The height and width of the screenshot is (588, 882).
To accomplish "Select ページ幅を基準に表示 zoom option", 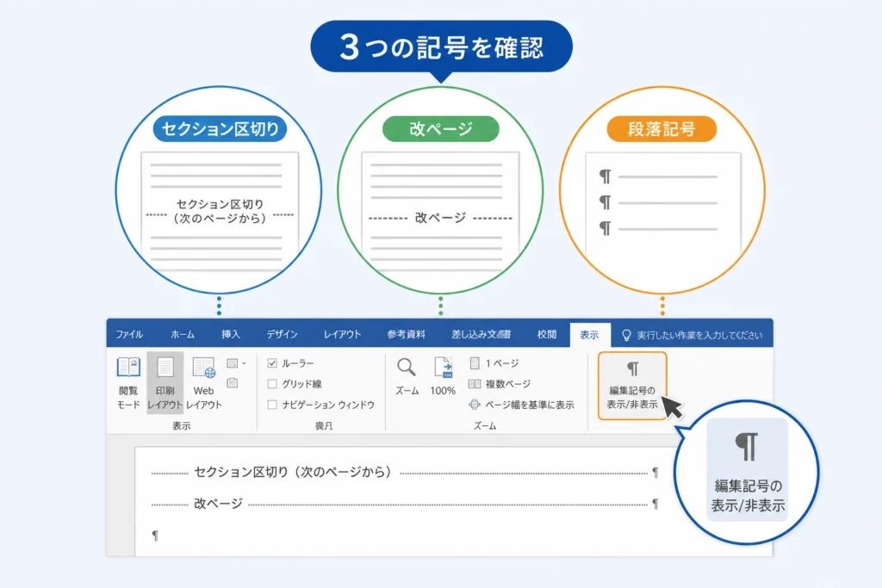I will 521,405.
